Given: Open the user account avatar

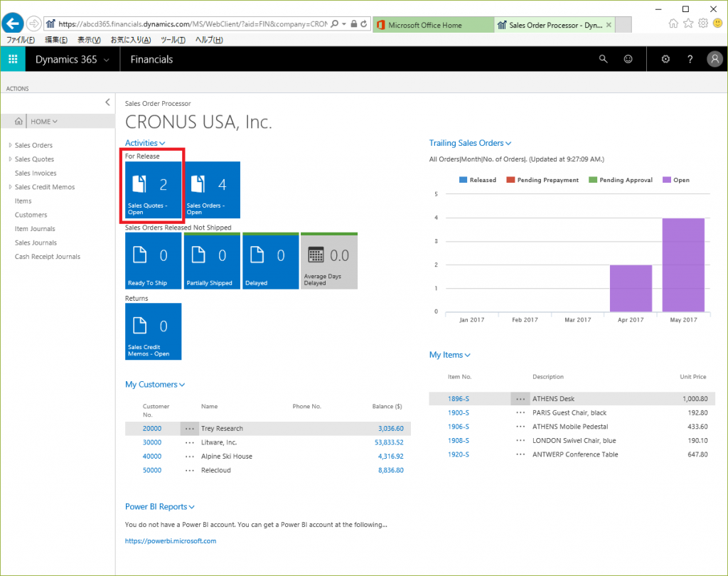Looking at the screenshot, I should click(x=714, y=59).
